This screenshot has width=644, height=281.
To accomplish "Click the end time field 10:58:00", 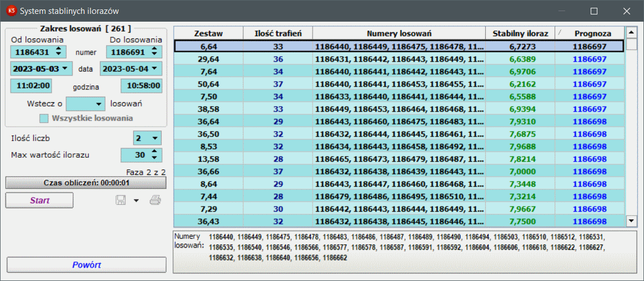I will [x=141, y=86].
